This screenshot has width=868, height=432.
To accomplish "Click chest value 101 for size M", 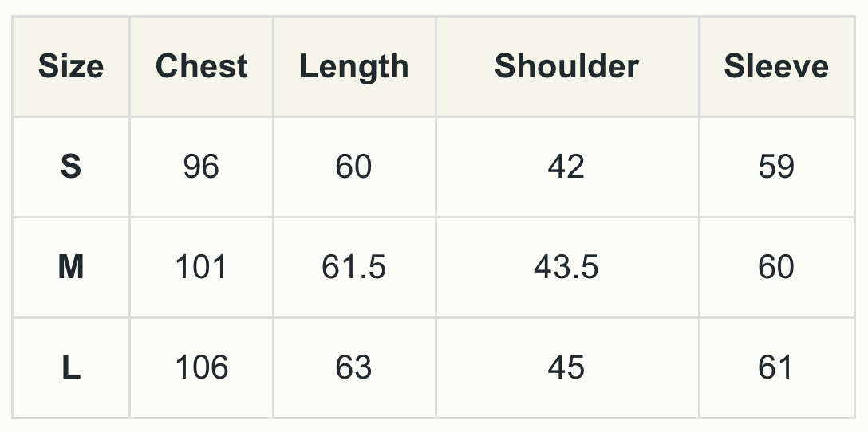I will [x=201, y=267].
